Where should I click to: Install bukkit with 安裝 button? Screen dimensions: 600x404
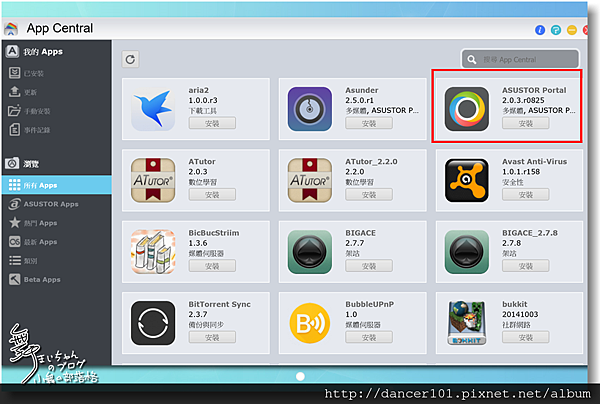pyautogui.click(x=526, y=337)
